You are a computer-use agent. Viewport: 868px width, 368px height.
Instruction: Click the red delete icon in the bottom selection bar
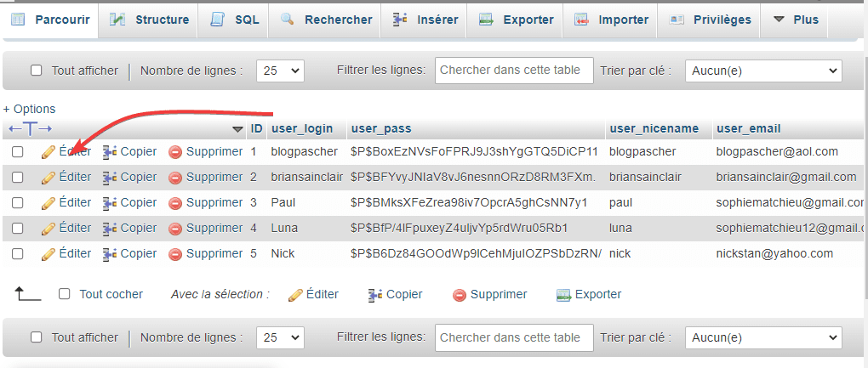(x=460, y=295)
